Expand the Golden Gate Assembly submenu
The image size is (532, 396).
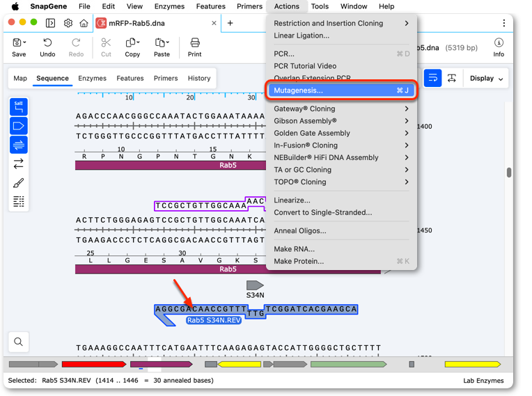[341, 133]
